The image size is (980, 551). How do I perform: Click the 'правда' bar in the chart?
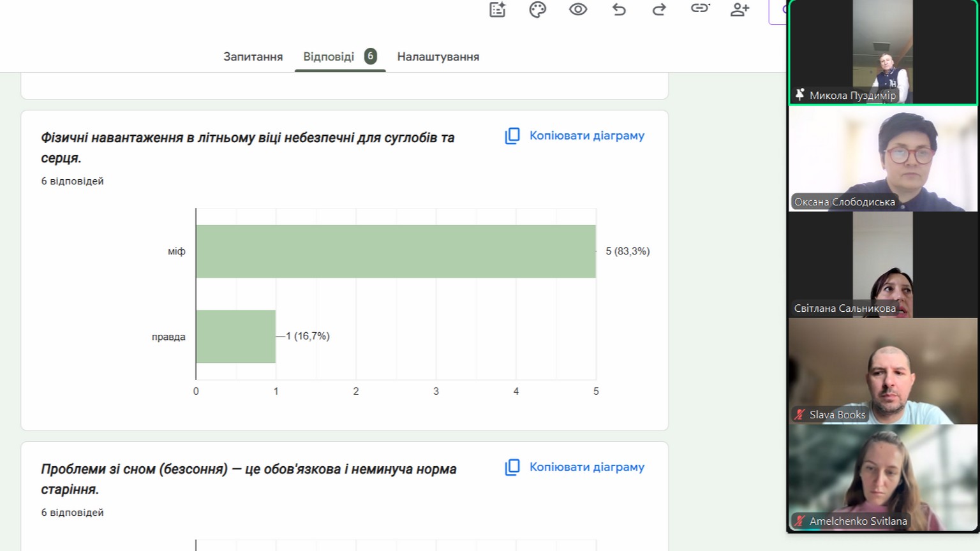235,336
